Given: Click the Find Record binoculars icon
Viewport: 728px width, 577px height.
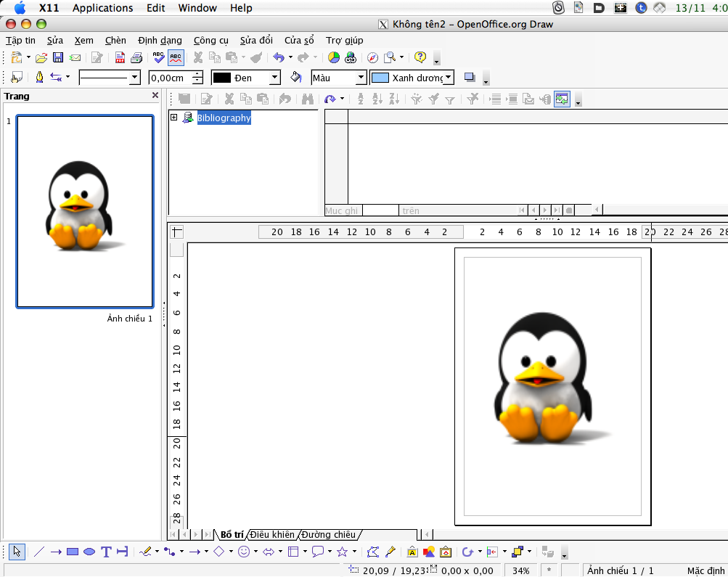Looking at the screenshot, I should pos(307,99).
